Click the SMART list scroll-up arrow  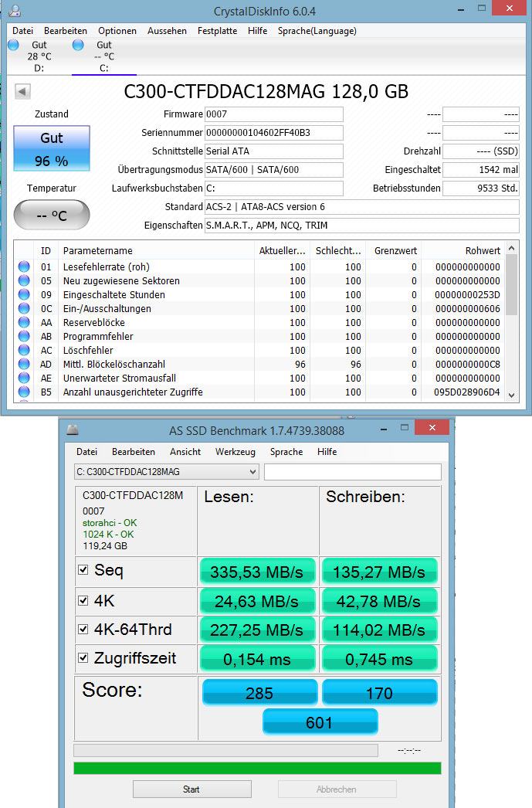pyautogui.click(x=511, y=249)
